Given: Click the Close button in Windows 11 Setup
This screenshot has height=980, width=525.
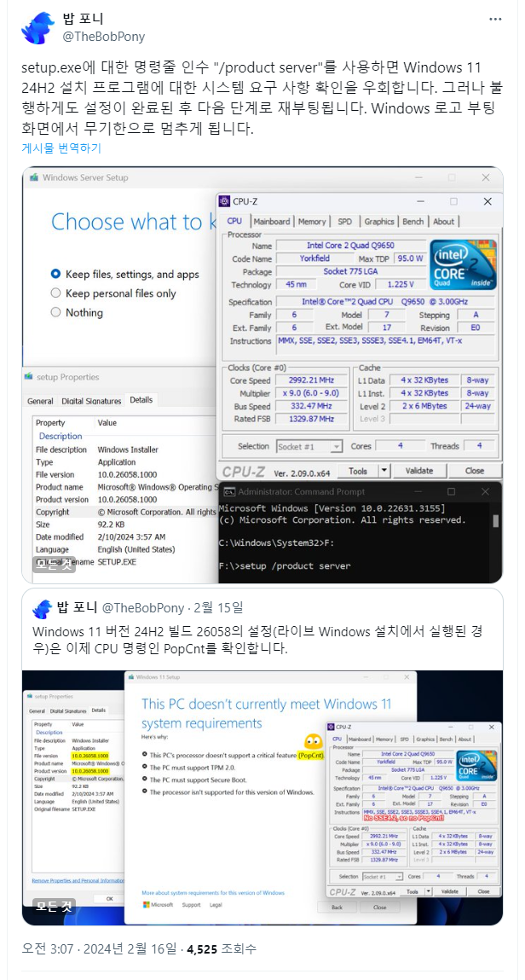Looking at the screenshot, I should click(x=379, y=907).
